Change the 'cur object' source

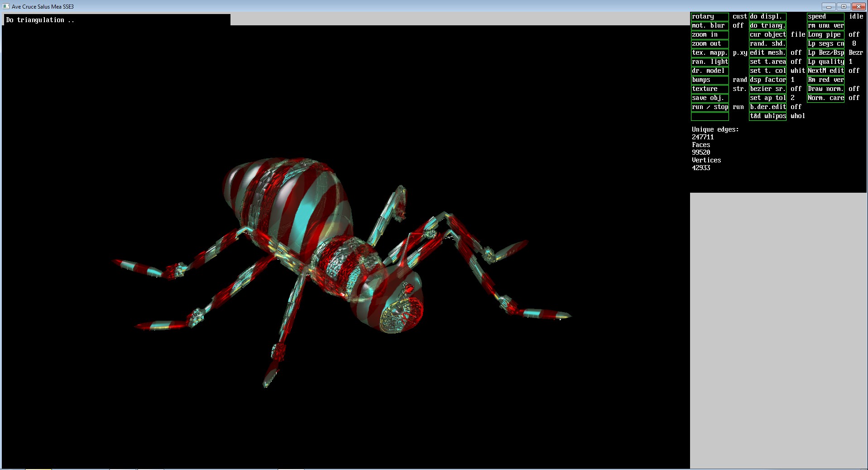point(767,35)
